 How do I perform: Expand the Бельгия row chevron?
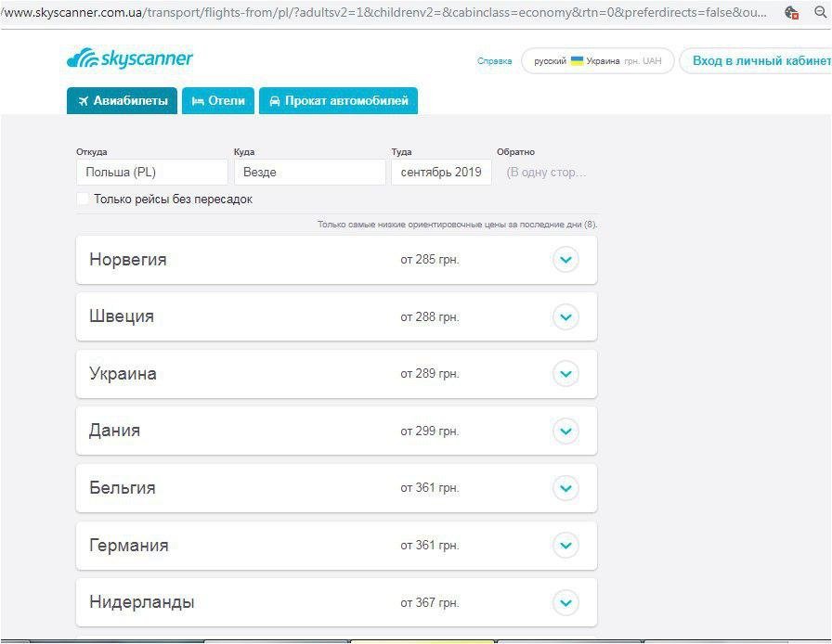click(x=565, y=488)
